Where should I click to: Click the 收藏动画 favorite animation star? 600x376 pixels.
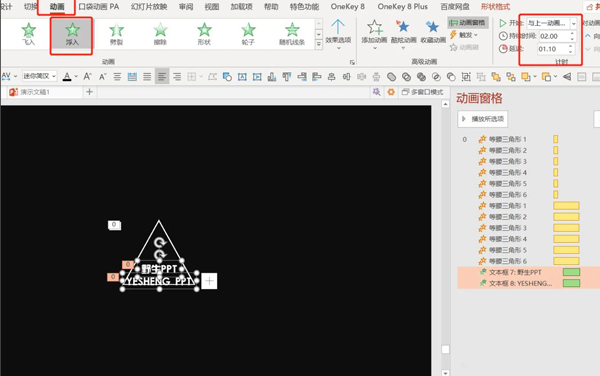tap(433, 32)
